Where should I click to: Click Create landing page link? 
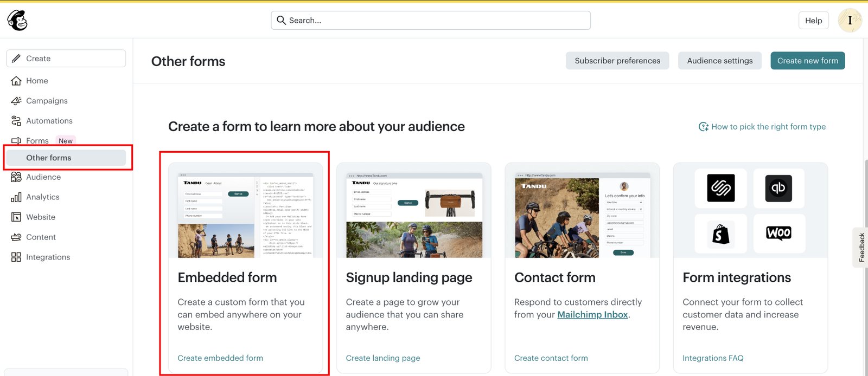383,358
